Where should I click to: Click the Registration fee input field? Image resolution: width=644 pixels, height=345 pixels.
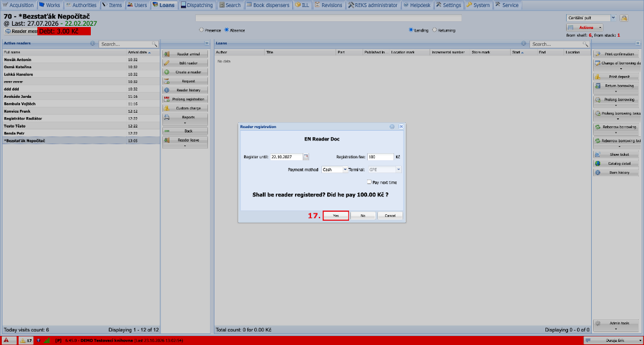pos(381,156)
